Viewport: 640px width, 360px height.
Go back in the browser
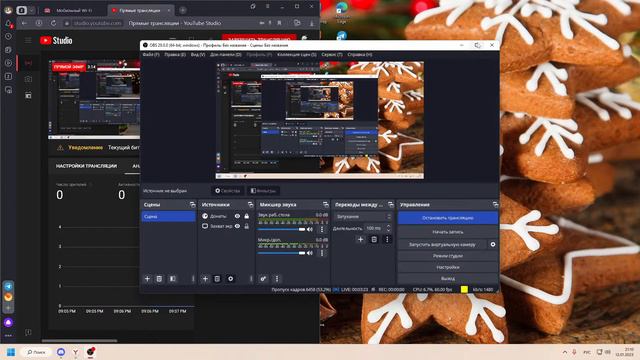pyautogui.click(x=24, y=23)
